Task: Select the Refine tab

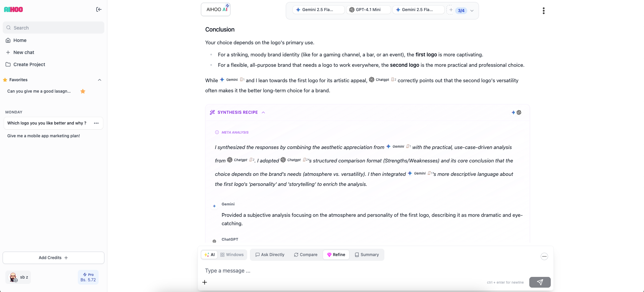Action: 336,255
